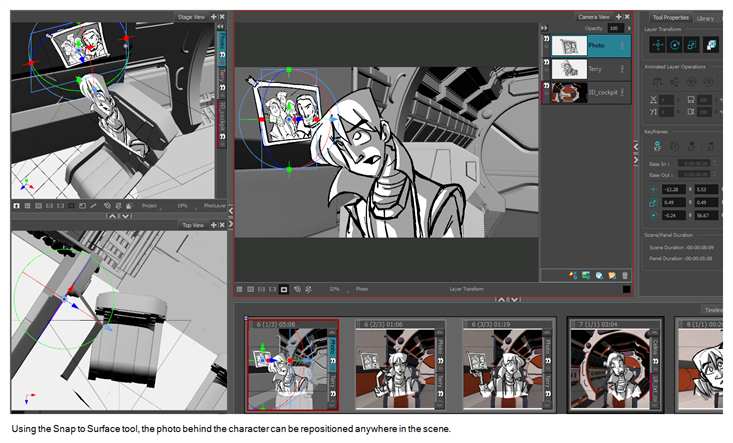Click the Opacity value field
Viewport: 733px width, 443px height.
click(x=614, y=29)
